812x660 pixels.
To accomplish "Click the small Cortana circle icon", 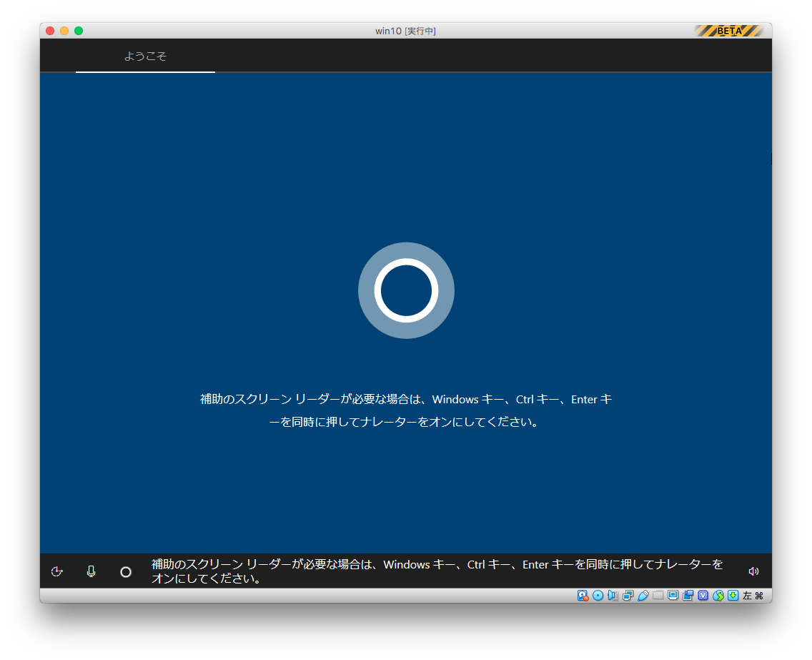I will pyautogui.click(x=126, y=572).
